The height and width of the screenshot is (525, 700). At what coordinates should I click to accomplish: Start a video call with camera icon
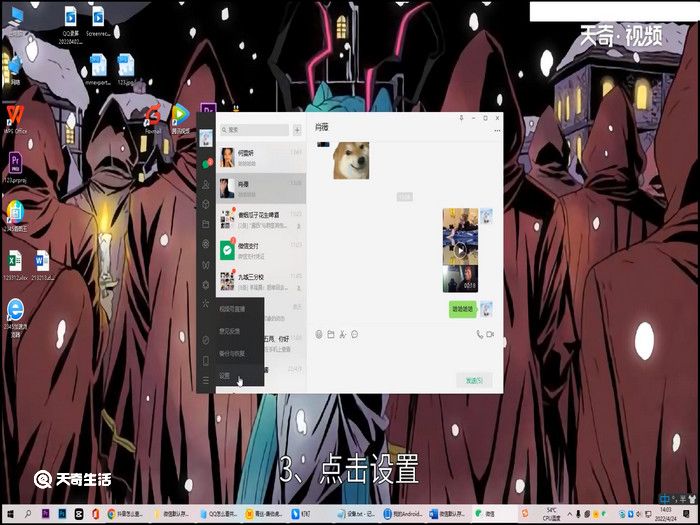pos(491,334)
